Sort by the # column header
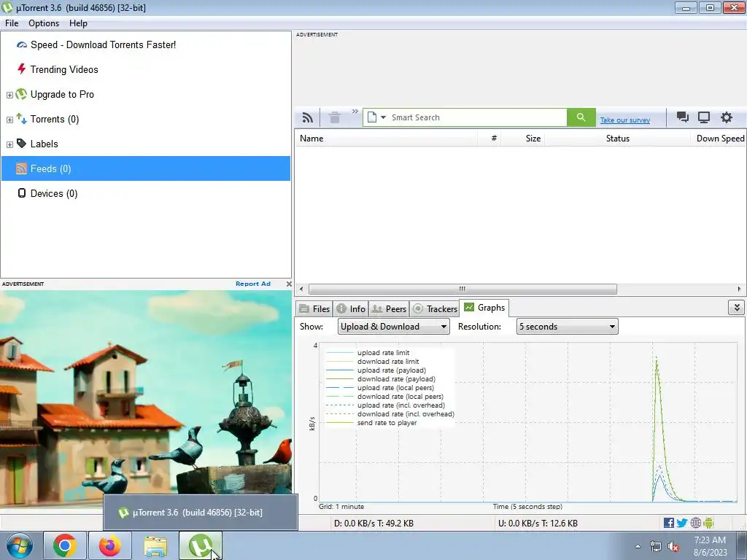The height and width of the screenshot is (560, 747). coord(494,139)
